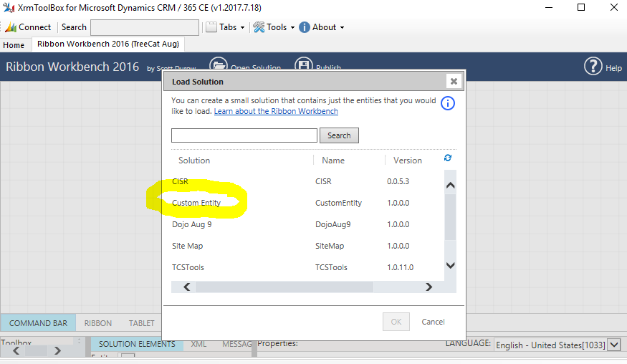627x364 pixels.
Task: Click the solution list up arrow
Action: (450, 185)
